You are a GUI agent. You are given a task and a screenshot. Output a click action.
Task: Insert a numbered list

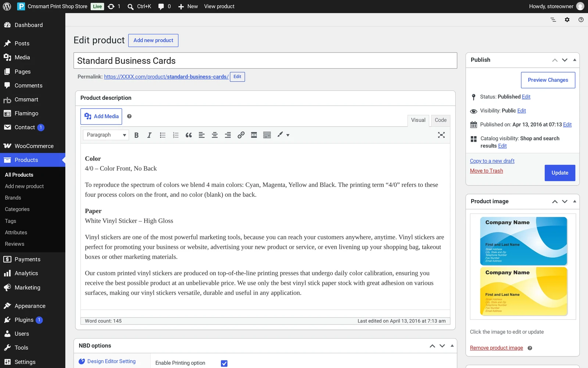pos(176,135)
